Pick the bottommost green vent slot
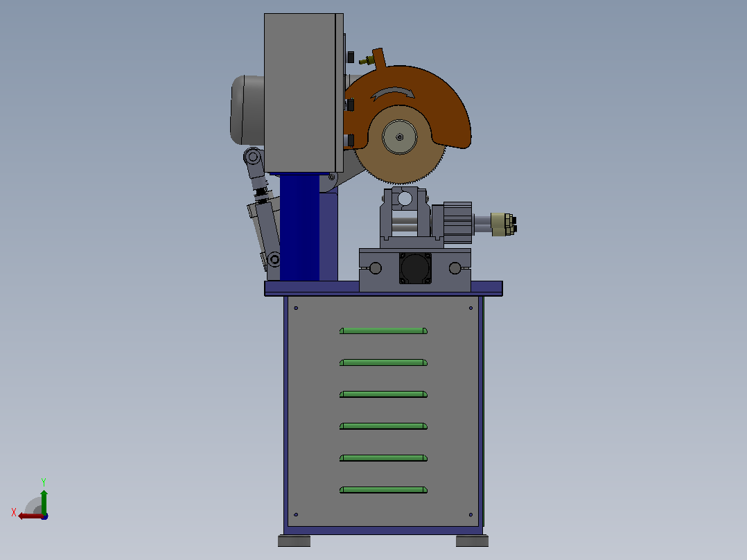Screen dimensions: 747x560 pos(383,490)
